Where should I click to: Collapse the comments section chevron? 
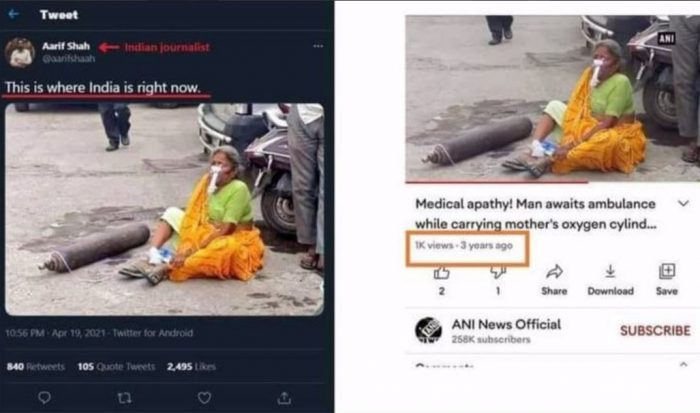point(683,364)
